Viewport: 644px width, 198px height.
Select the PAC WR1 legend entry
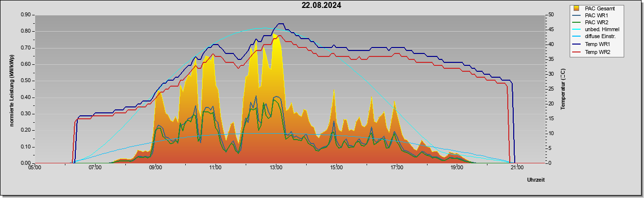point(595,15)
